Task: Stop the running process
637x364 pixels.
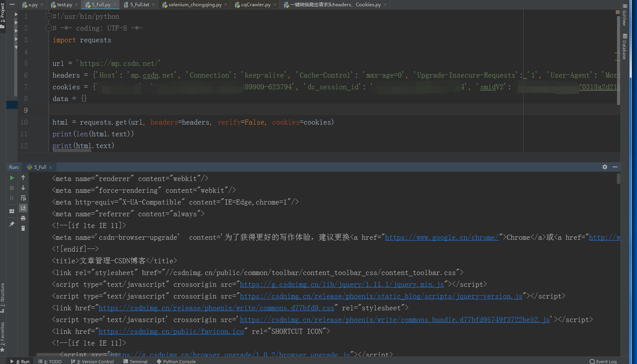Action: click(x=12, y=188)
